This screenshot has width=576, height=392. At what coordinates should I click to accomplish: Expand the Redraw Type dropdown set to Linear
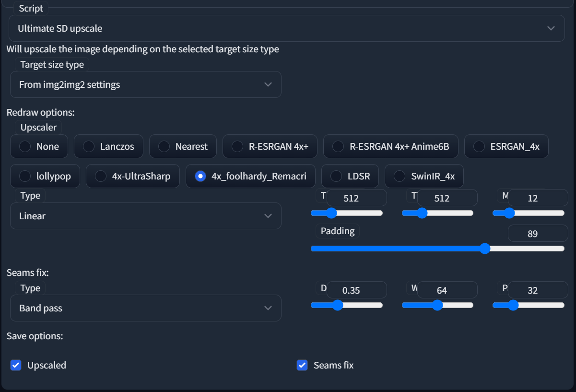coord(146,216)
